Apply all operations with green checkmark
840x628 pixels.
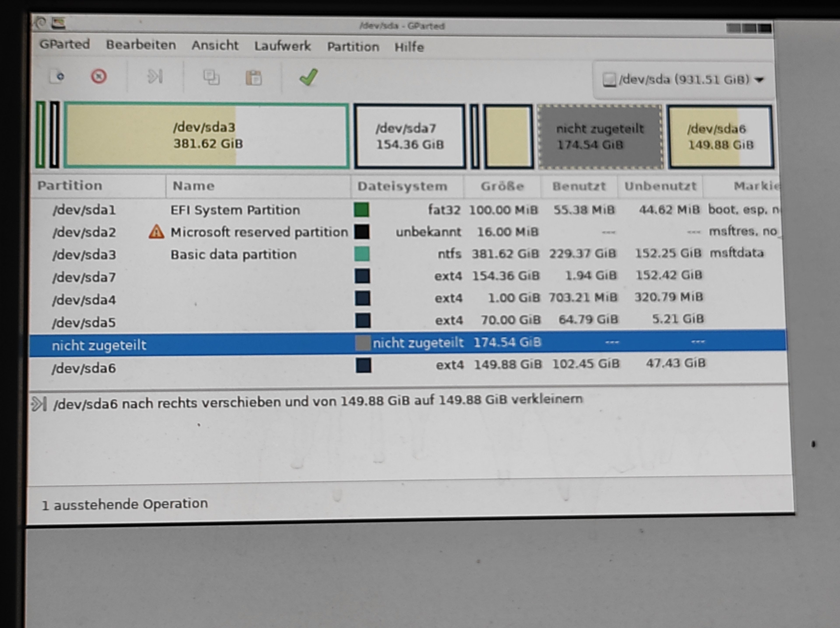pyautogui.click(x=308, y=77)
